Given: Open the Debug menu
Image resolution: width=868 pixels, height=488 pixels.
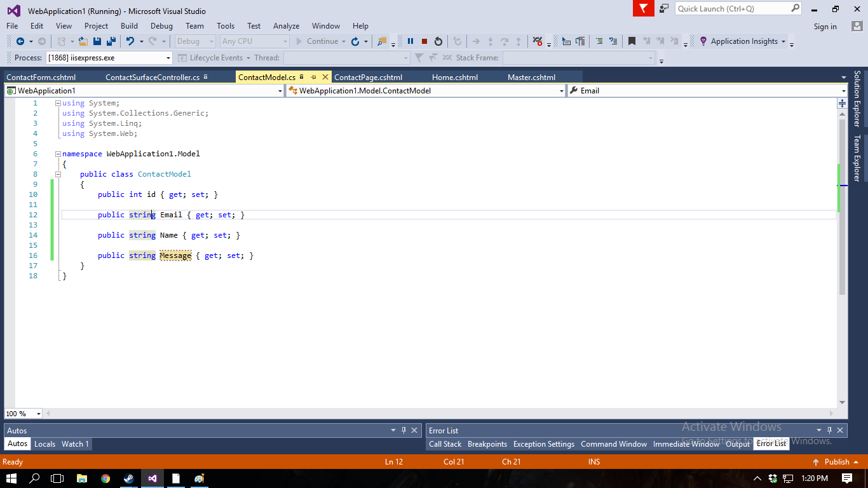Looking at the screenshot, I should click(161, 26).
